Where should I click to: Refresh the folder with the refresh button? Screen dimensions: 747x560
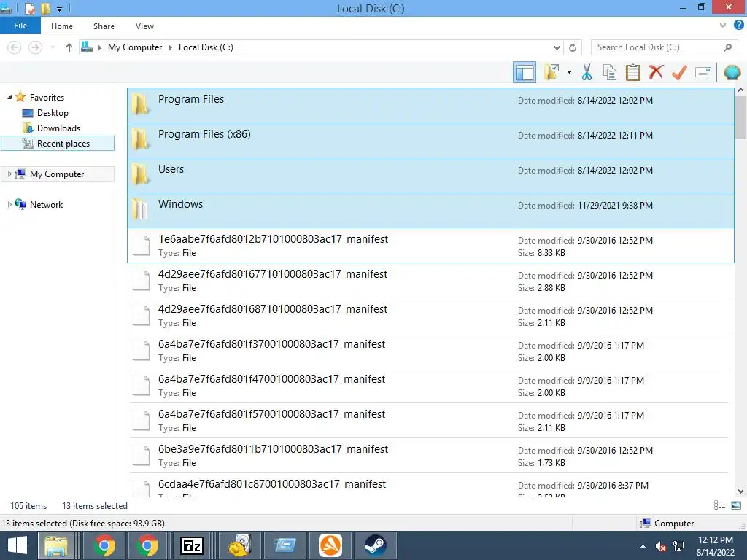[573, 47]
